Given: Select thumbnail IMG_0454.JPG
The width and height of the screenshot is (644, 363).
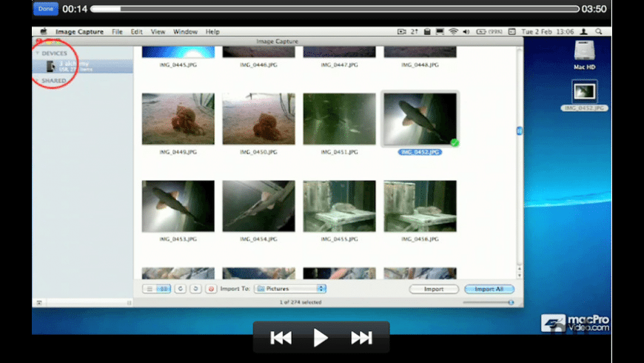Looking at the screenshot, I should click(x=259, y=206).
